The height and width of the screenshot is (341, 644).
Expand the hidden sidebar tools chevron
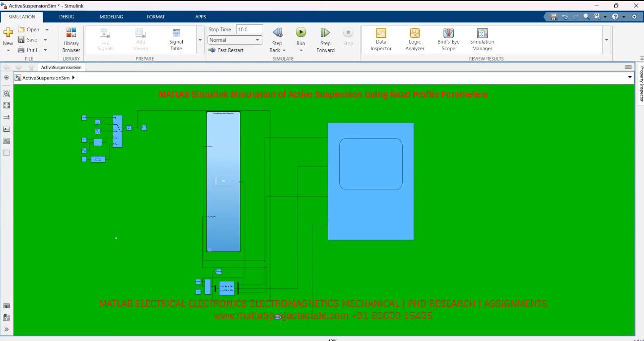[x=6, y=329]
